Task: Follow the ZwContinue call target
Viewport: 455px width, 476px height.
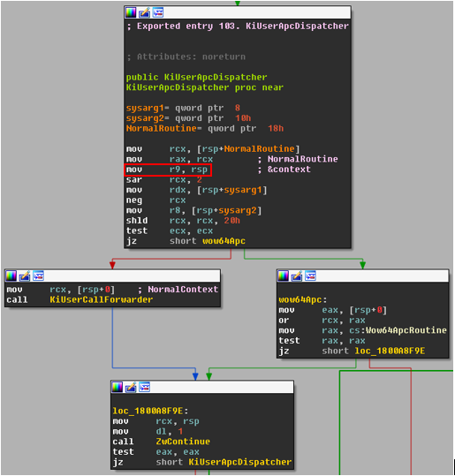Action: tap(183, 442)
